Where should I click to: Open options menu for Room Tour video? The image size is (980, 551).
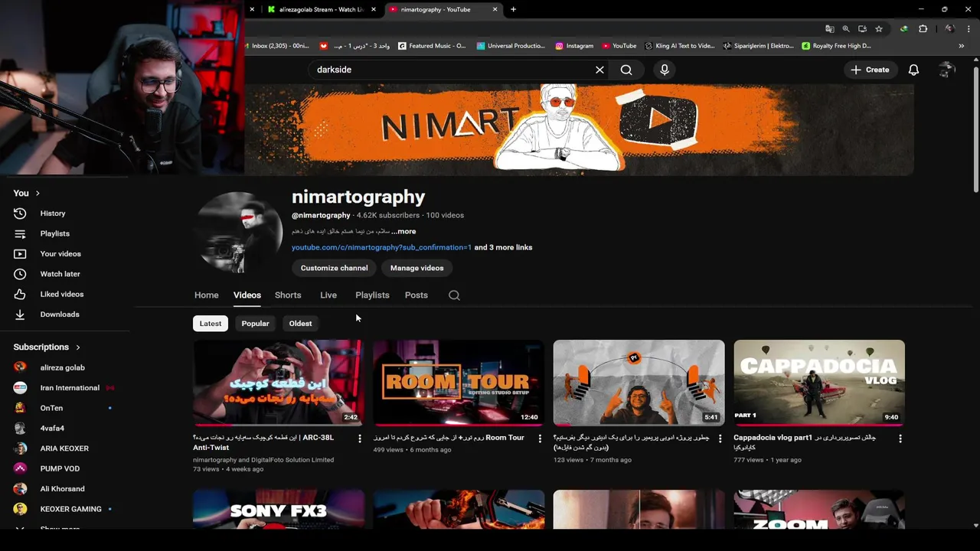[540, 439]
